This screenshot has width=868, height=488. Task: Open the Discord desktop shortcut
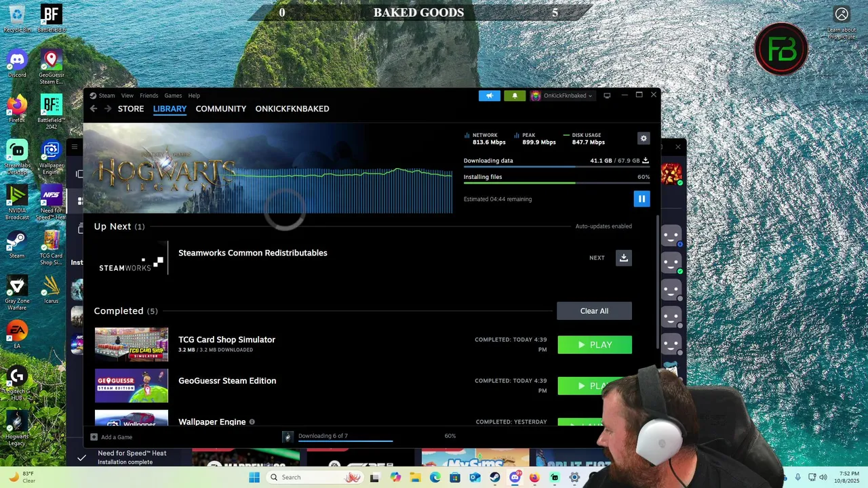[x=17, y=64]
